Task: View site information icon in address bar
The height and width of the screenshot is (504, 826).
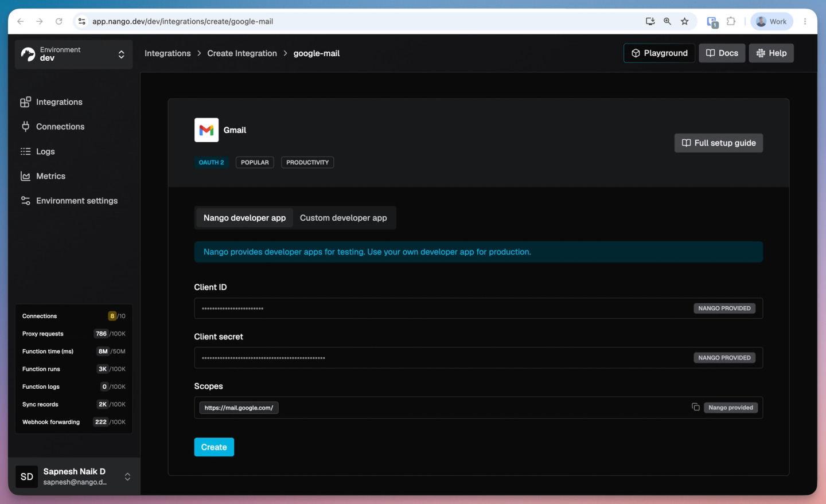Action: (x=82, y=21)
